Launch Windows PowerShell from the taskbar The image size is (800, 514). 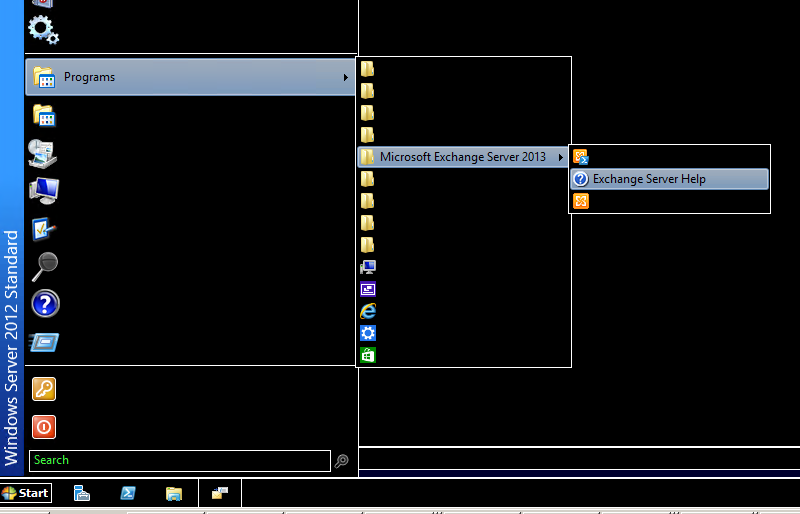tap(128, 493)
